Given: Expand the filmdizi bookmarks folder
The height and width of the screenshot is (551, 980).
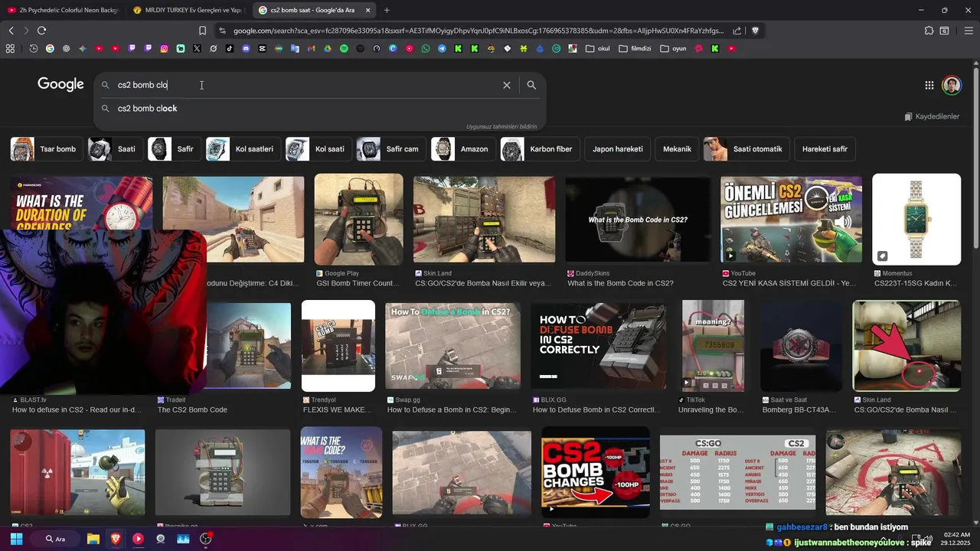Looking at the screenshot, I should pos(635,48).
